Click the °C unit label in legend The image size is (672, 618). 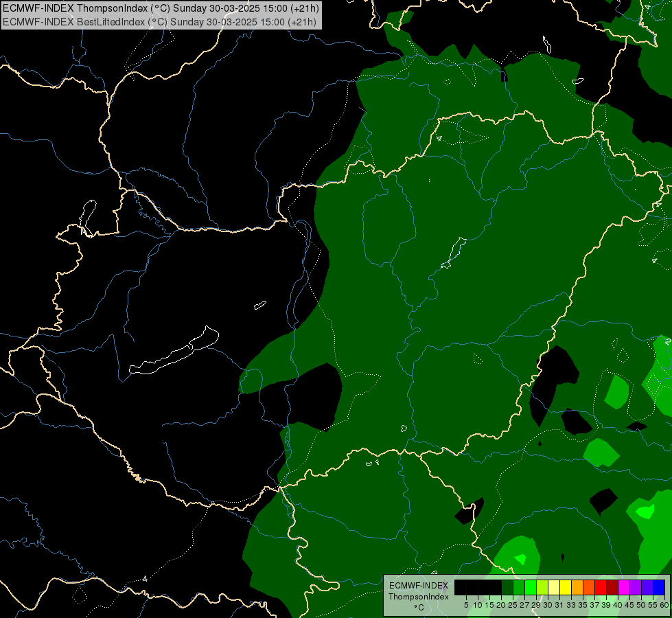[x=419, y=608]
